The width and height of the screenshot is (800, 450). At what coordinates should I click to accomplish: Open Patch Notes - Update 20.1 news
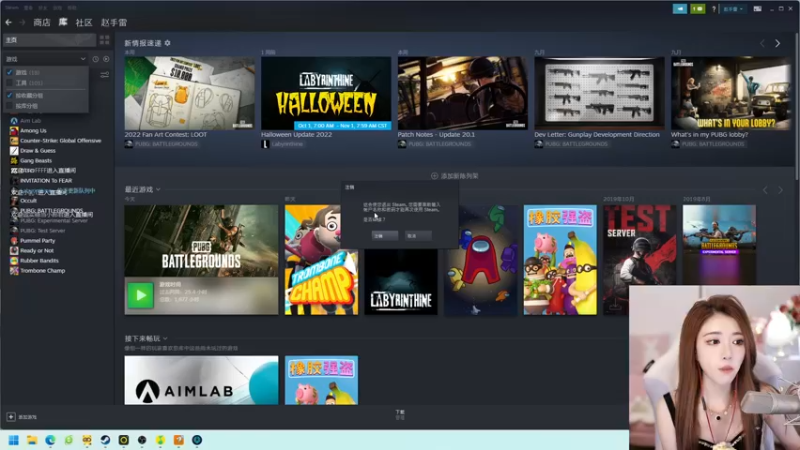click(x=463, y=93)
